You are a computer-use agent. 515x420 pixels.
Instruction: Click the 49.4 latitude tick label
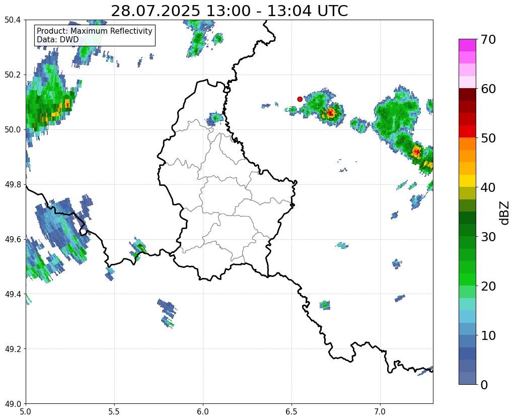(13, 294)
